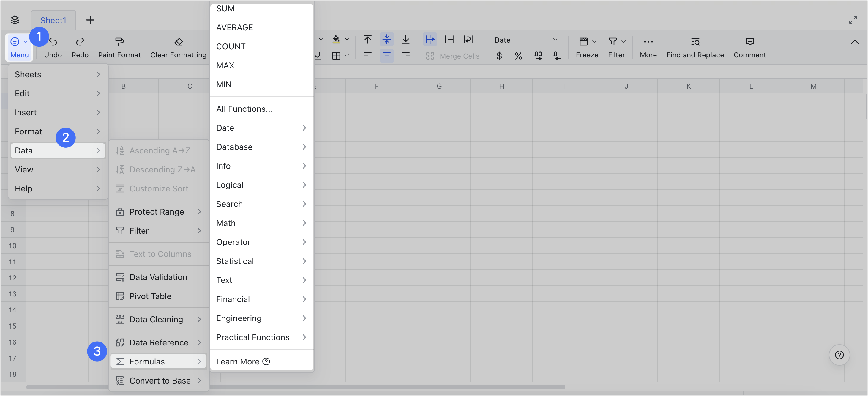Open the Format menu entry
This screenshot has width=868, height=396.
pyautogui.click(x=29, y=131)
